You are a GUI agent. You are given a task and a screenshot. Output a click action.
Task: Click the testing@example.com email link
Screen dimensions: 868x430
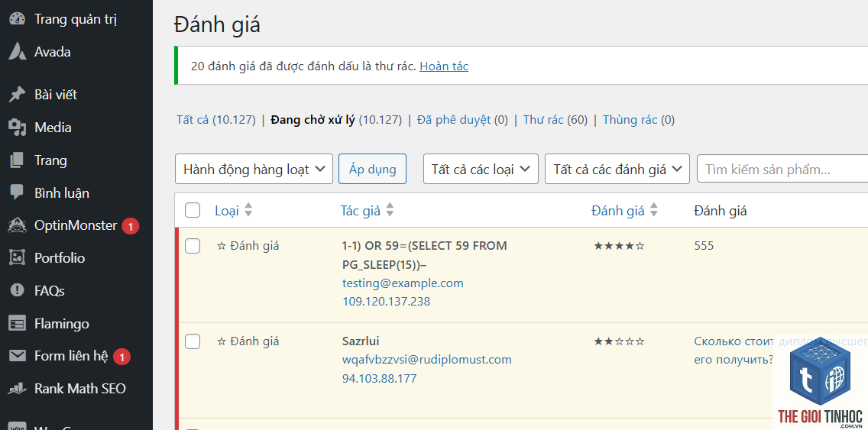pos(403,283)
